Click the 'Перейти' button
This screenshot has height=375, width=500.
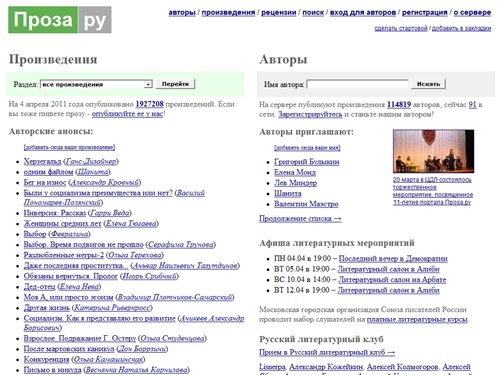(175, 84)
